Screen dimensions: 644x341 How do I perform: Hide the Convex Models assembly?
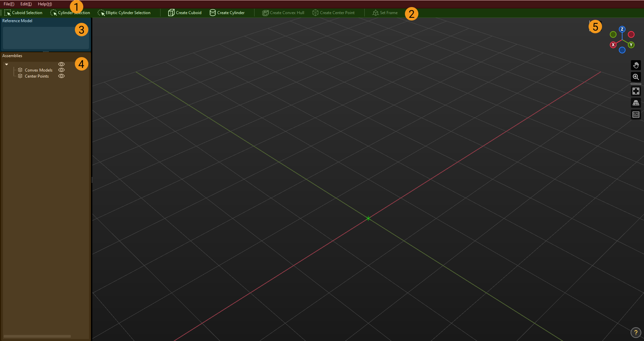pos(61,70)
